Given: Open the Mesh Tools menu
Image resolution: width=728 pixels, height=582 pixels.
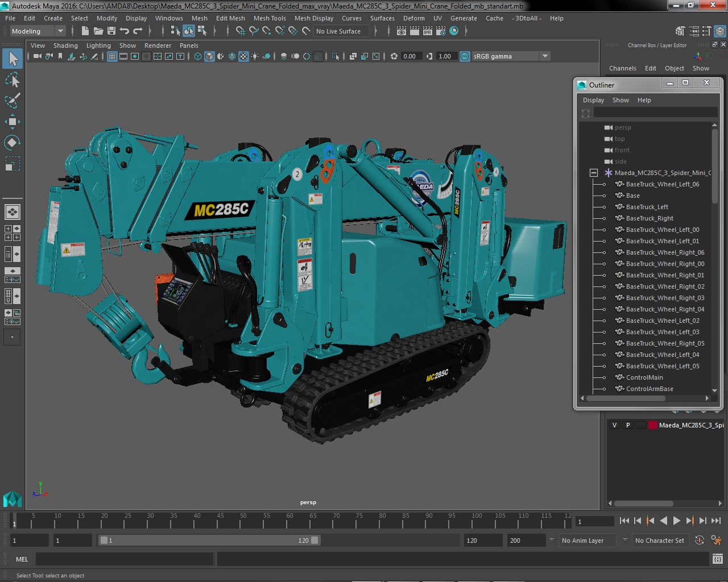Looking at the screenshot, I should coord(270,18).
